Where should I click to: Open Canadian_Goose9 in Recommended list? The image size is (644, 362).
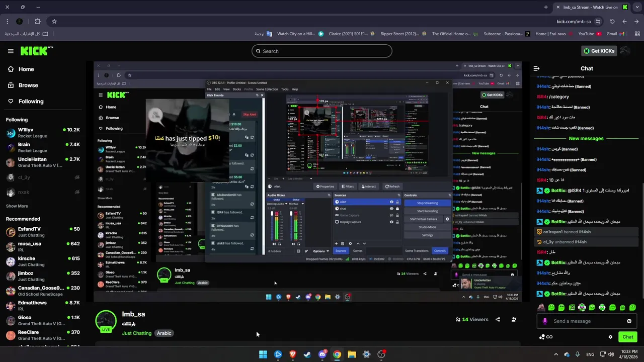click(43, 291)
